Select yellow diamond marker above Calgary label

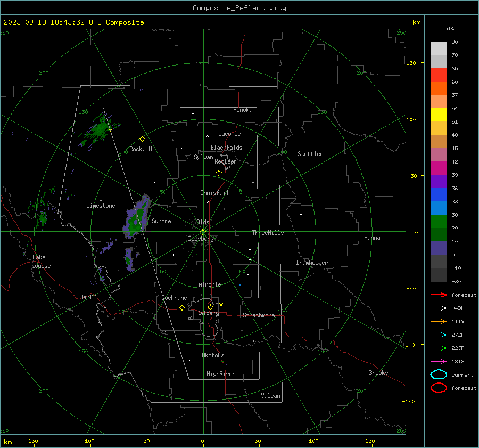[210, 307]
